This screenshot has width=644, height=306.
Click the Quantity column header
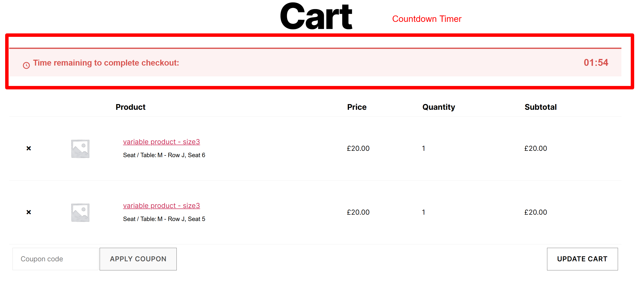click(438, 107)
